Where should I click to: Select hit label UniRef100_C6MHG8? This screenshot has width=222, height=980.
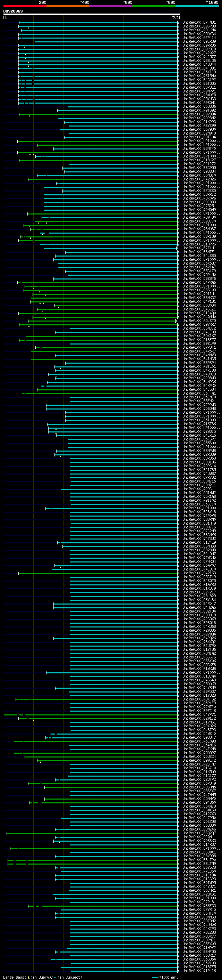[199, 546]
